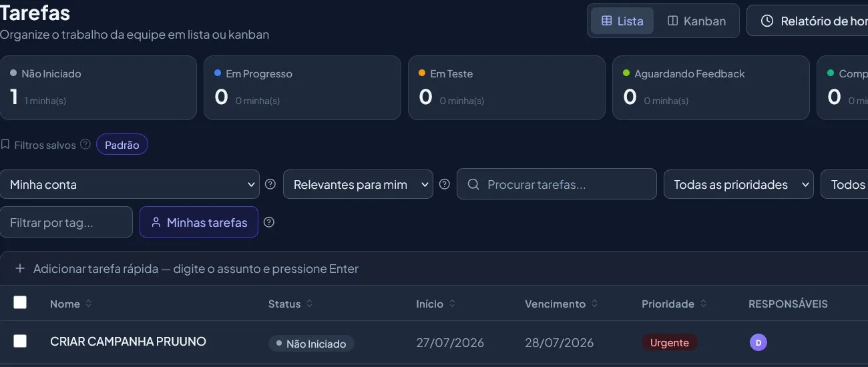868x367 pixels.
Task: Open the Minha conta dropdown
Action: (x=130, y=184)
